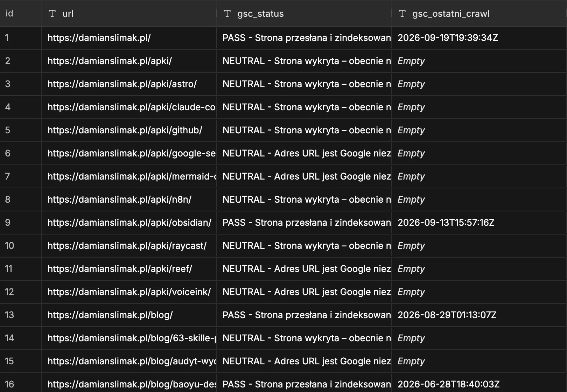
Task: Select the url column header label
Action: [68, 14]
